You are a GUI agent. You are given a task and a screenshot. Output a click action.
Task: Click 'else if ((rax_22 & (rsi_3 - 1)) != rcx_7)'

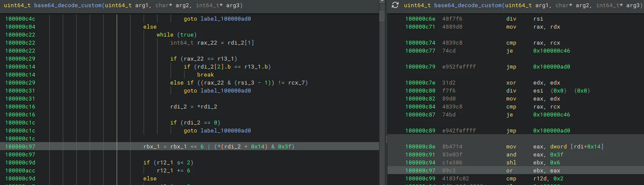239,83
